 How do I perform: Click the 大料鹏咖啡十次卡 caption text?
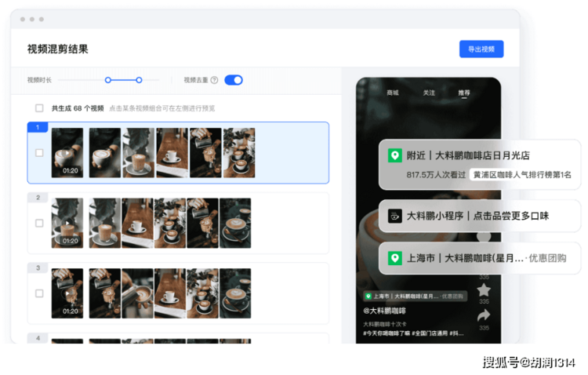385,324
